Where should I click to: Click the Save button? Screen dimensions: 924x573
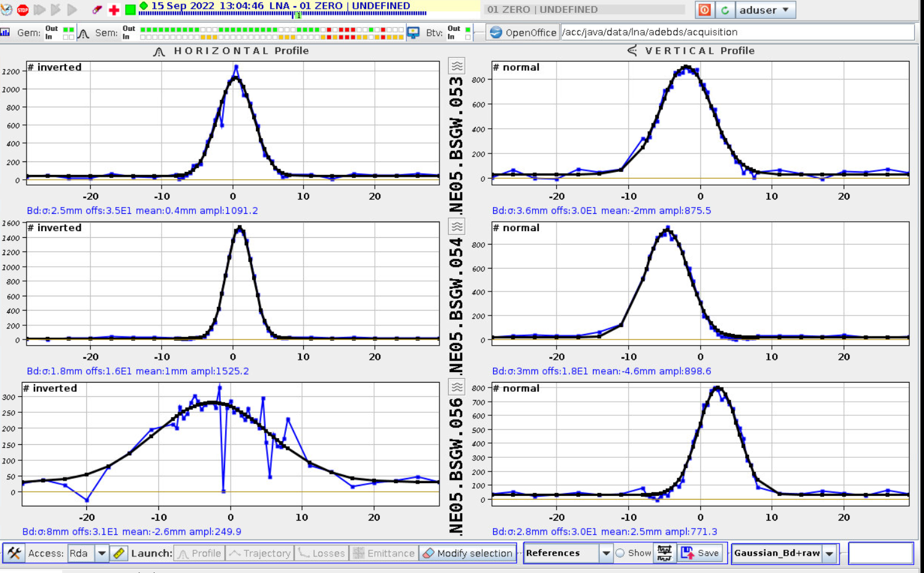pos(700,553)
